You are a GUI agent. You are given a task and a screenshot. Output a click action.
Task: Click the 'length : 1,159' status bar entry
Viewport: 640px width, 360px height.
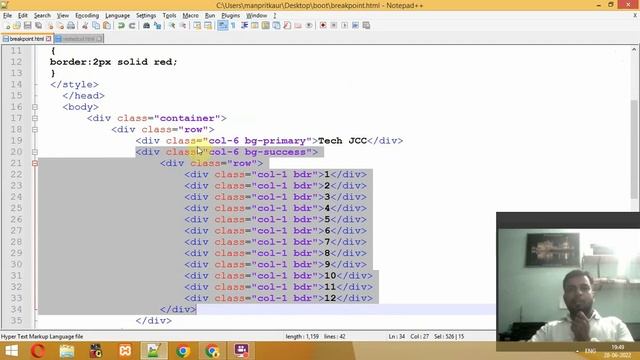click(x=302, y=337)
